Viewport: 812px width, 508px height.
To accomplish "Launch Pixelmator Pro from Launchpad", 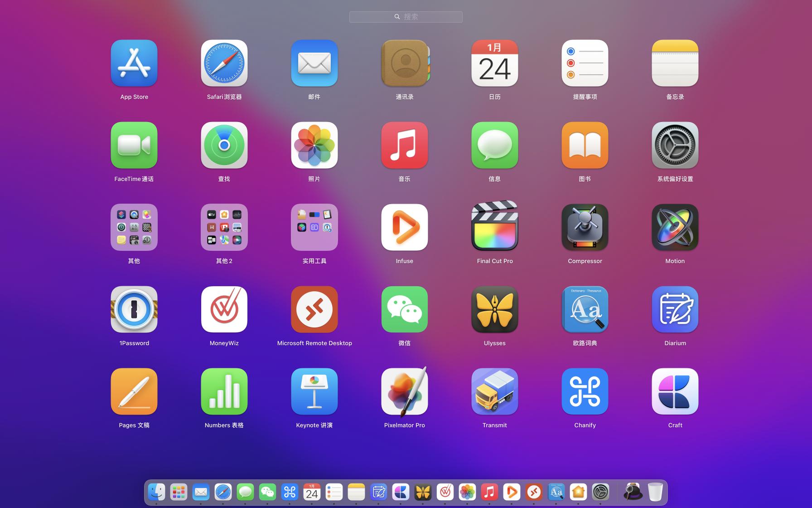I will [404, 391].
